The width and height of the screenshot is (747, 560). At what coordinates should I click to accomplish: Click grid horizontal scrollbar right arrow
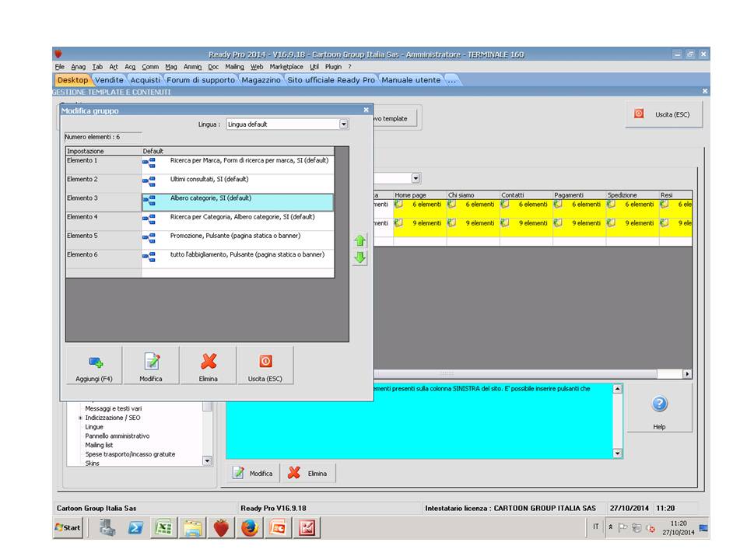[x=687, y=374]
